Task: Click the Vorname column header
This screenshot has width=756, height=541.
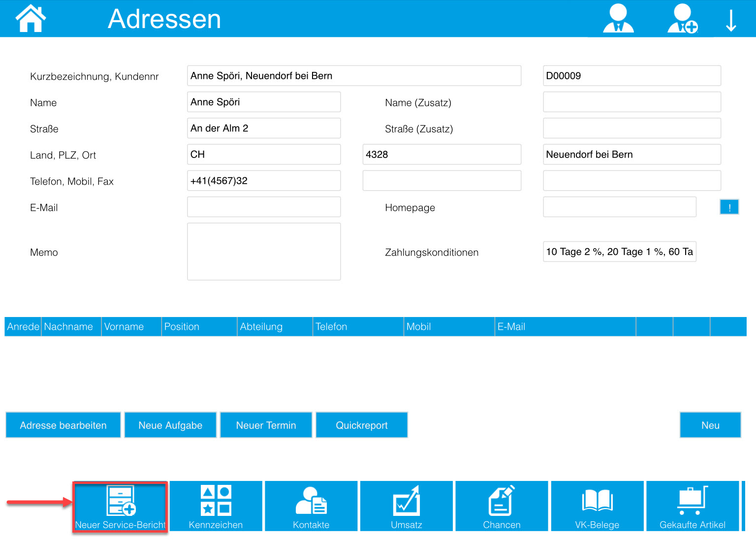Action: [131, 327]
